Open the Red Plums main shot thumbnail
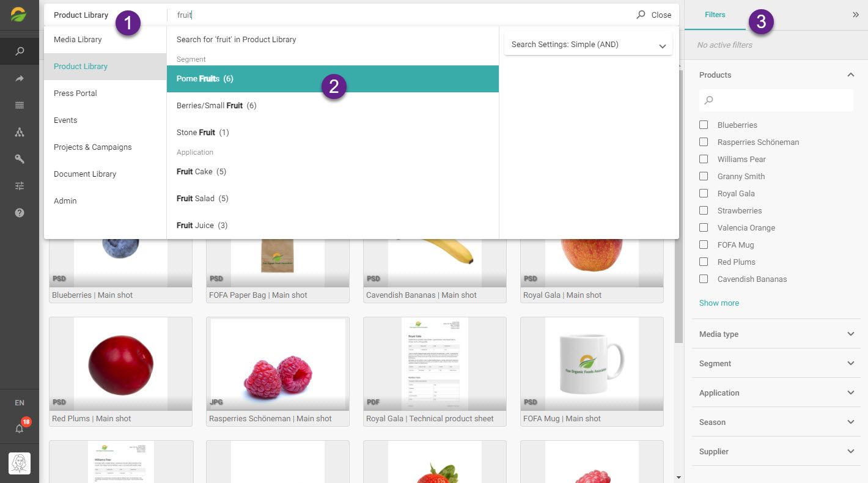The image size is (868, 483). (x=120, y=364)
